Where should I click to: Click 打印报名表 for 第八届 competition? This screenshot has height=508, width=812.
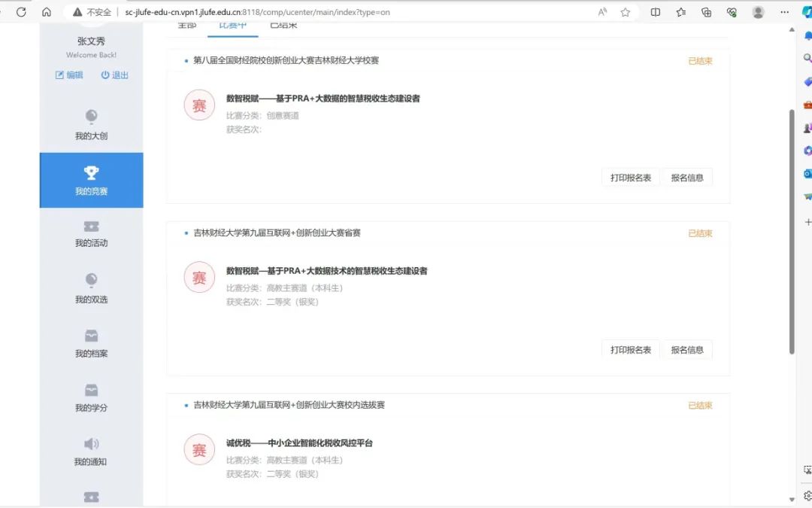click(x=630, y=178)
